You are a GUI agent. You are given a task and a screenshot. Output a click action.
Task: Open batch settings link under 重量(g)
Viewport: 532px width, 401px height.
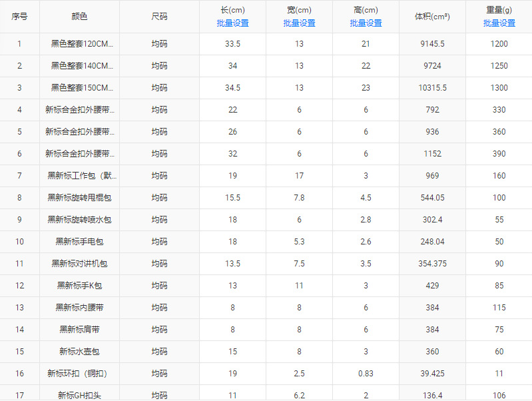click(x=499, y=23)
